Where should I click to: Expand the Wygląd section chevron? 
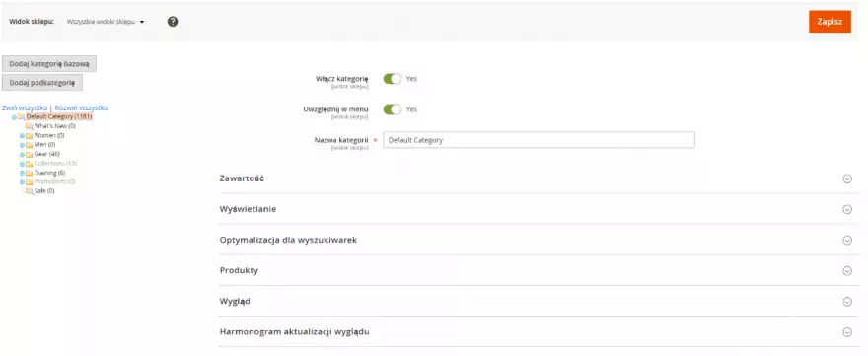(x=847, y=302)
